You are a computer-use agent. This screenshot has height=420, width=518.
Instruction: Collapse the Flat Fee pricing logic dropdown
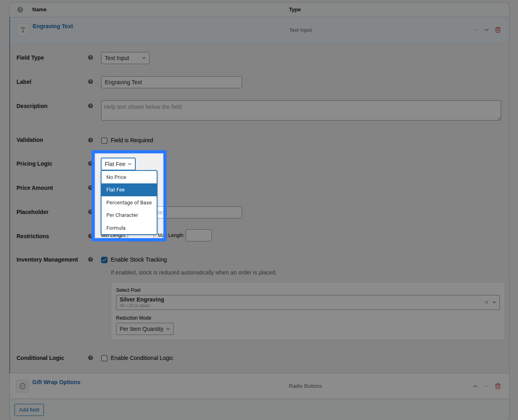(x=118, y=164)
